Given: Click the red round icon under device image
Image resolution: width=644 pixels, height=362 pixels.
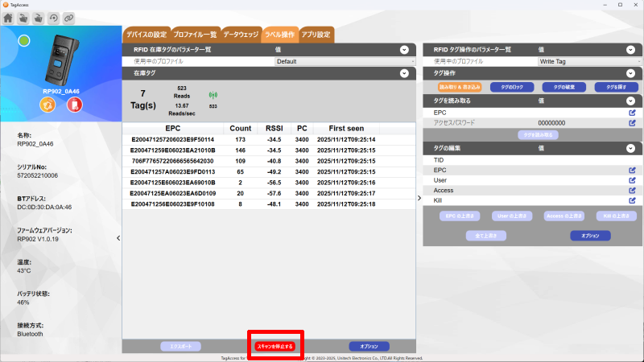Looking at the screenshot, I should click(x=74, y=105).
